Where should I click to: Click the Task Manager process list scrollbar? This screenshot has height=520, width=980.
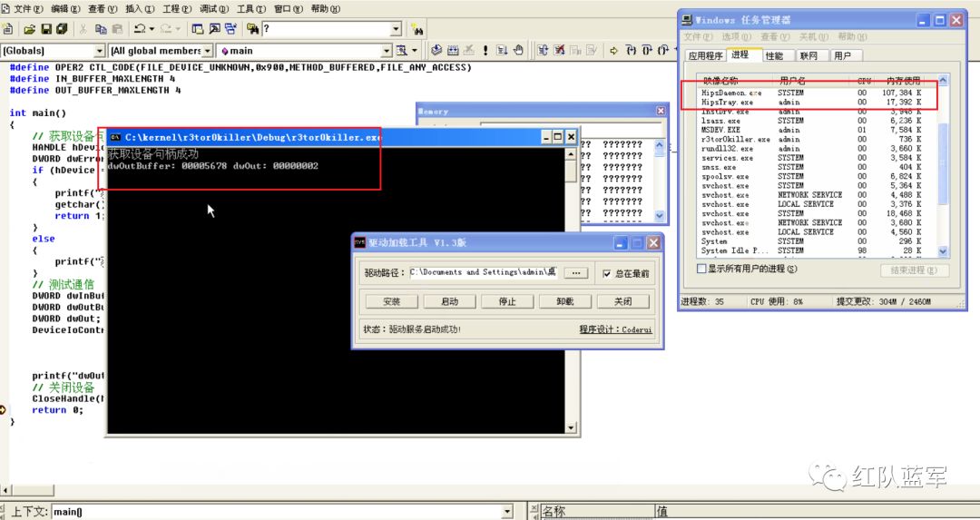tap(943, 165)
